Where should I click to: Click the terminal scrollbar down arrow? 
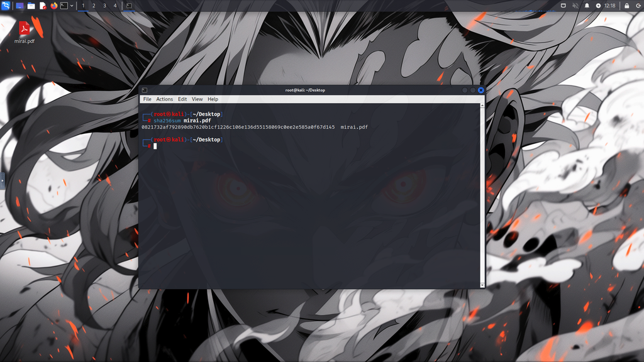pyautogui.click(x=482, y=285)
